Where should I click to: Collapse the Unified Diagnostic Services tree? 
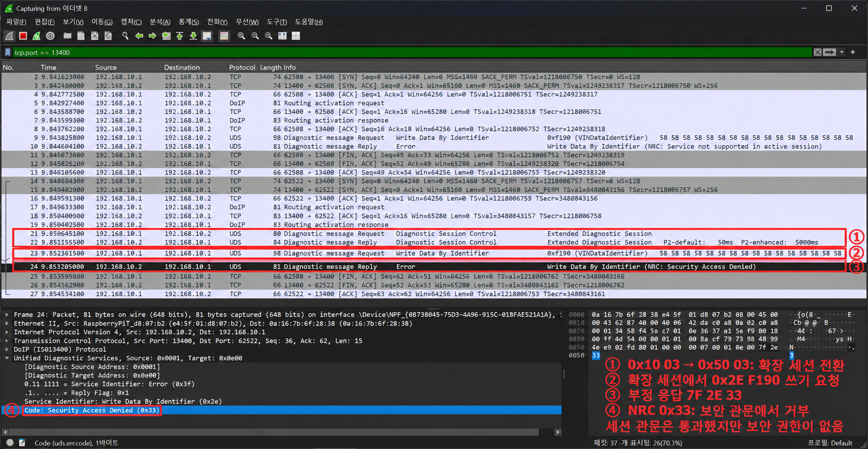click(7, 358)
